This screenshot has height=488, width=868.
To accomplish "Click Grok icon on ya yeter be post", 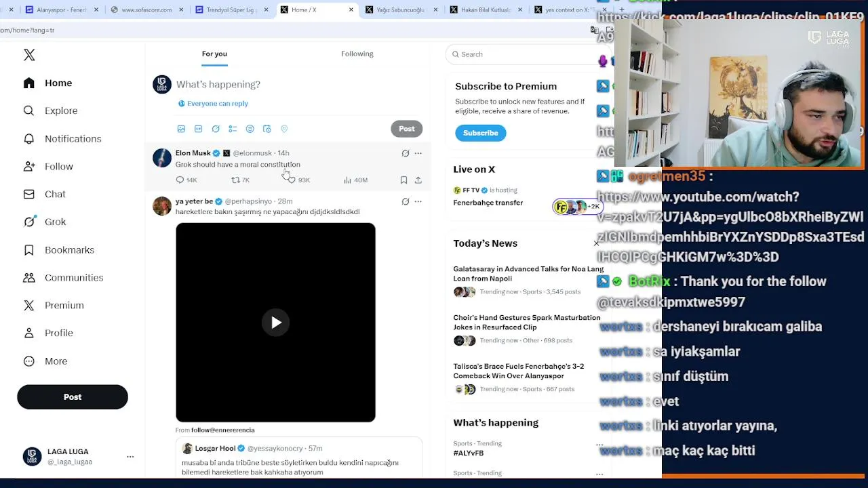I will click(x=406, y=201).
